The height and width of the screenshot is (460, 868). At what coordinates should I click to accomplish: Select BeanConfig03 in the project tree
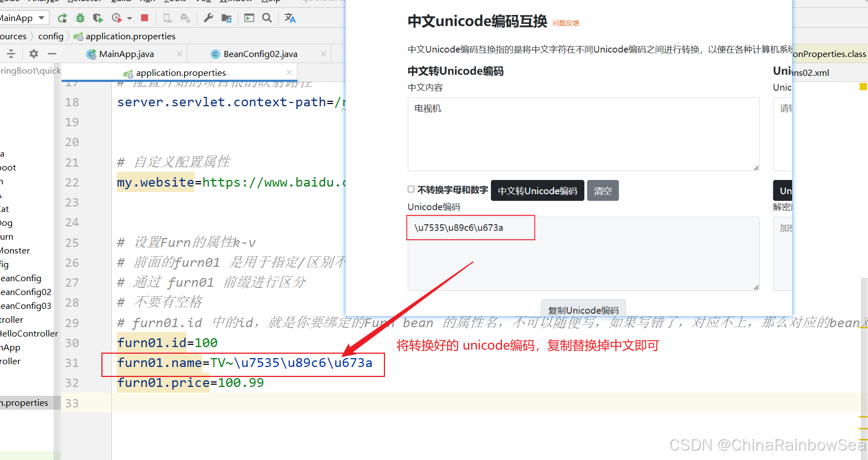(25, 306)
